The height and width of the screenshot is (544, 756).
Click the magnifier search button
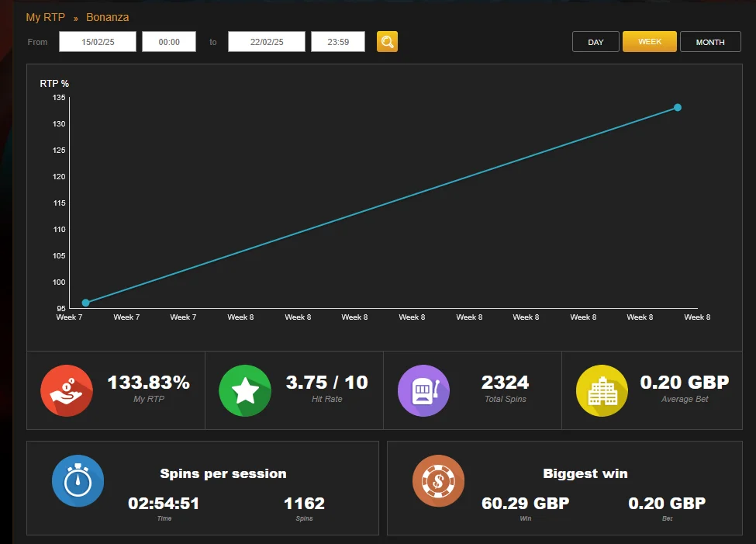click(x=387, y=41)
